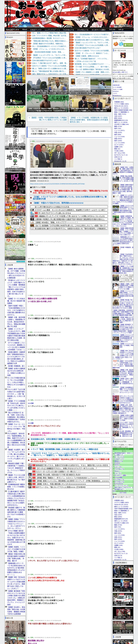
Task: Open link 【画像】中国のパパ活女子(15)
Action: 58,203
